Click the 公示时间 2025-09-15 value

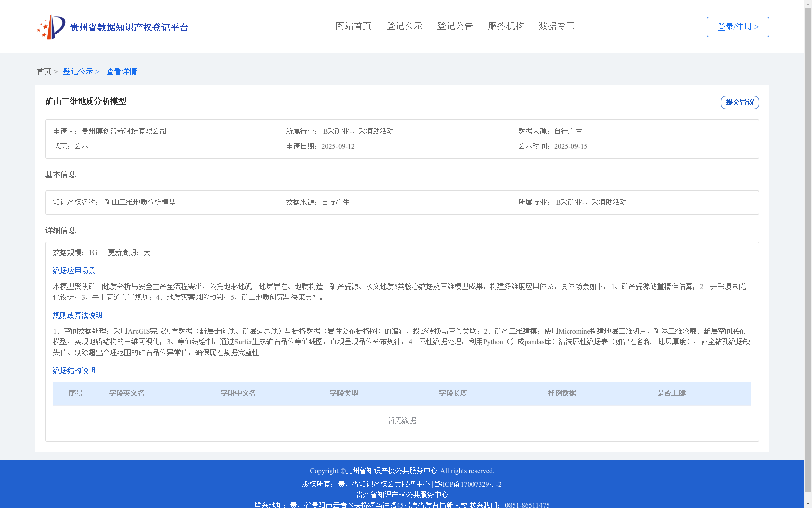tap(570, 146)
